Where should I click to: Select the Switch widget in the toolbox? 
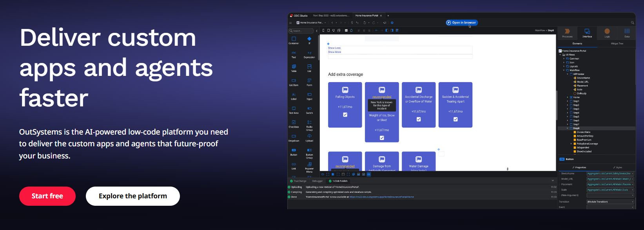(309, 110)
